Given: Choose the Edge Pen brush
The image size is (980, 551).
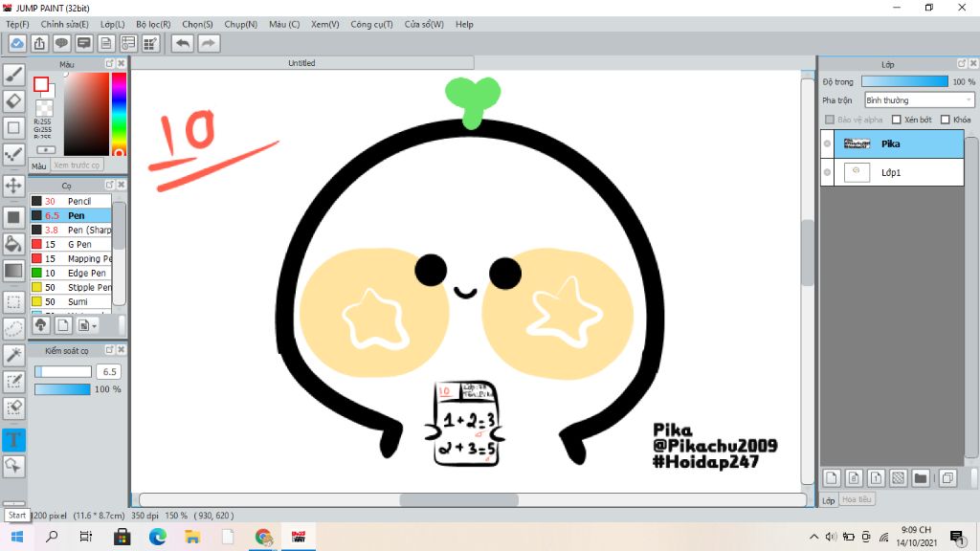Looking at the screenshot, I should [71, 273].
